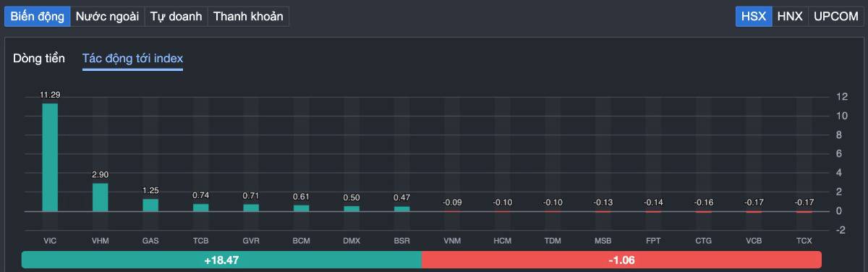Click the 11.29 value above VIC
The width and height of the screenshot is (868, 272).
tap(50, 95)
